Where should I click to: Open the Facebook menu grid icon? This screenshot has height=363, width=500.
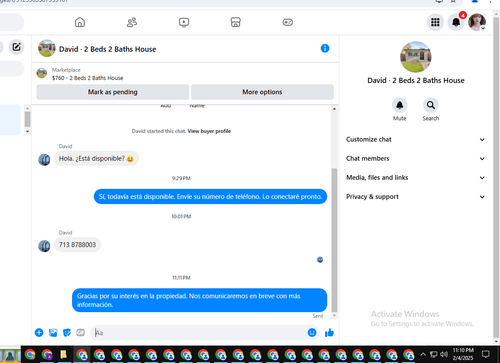pos(435,22)
